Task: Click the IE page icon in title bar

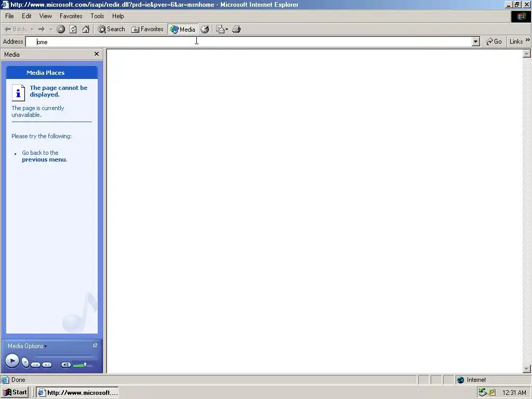Action: [5, 5]
